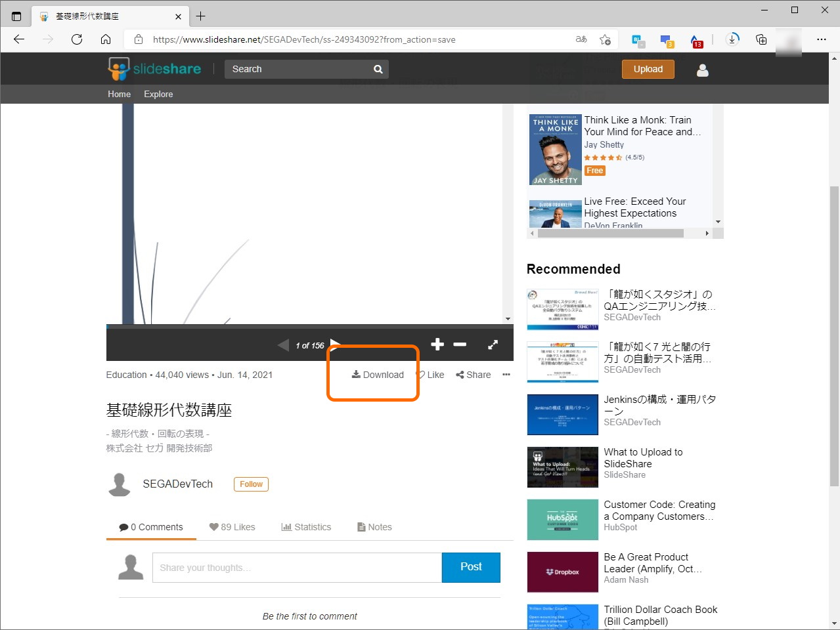Click the down chevron on the slide viewer

point(508,319)
